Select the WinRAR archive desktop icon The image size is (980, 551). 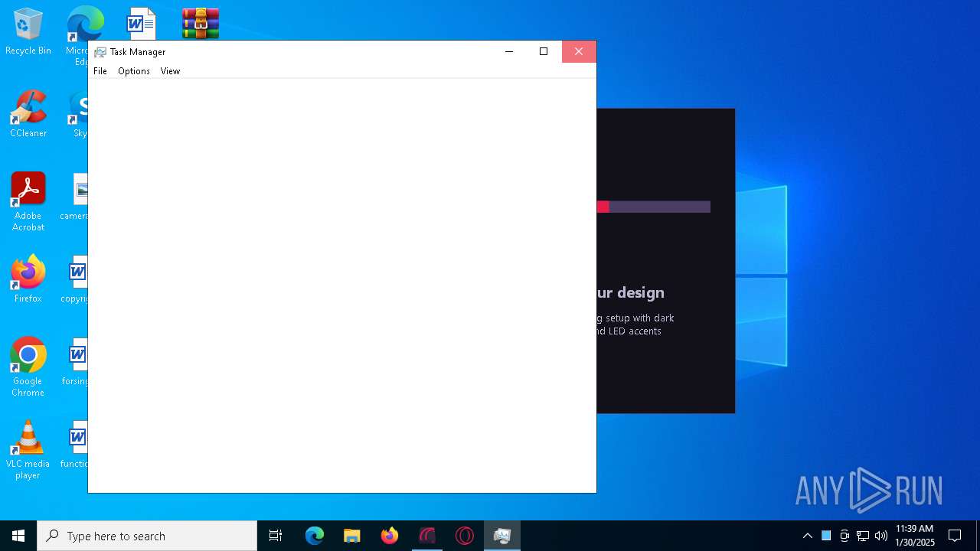click(201, 24)
